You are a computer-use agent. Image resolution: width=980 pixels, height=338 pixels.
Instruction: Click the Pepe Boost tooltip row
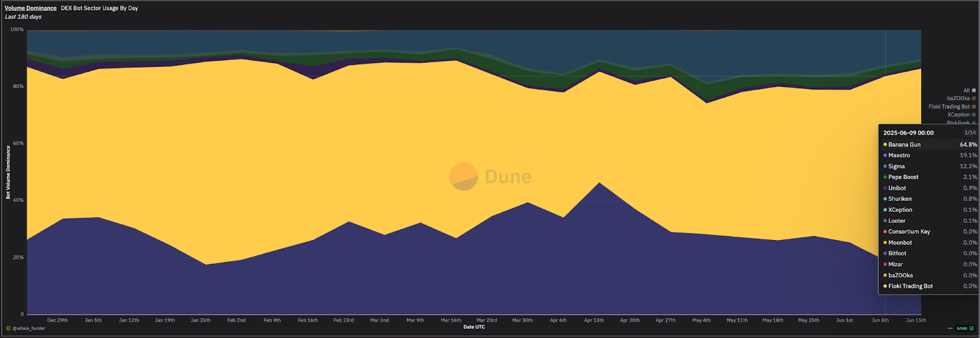930,177
